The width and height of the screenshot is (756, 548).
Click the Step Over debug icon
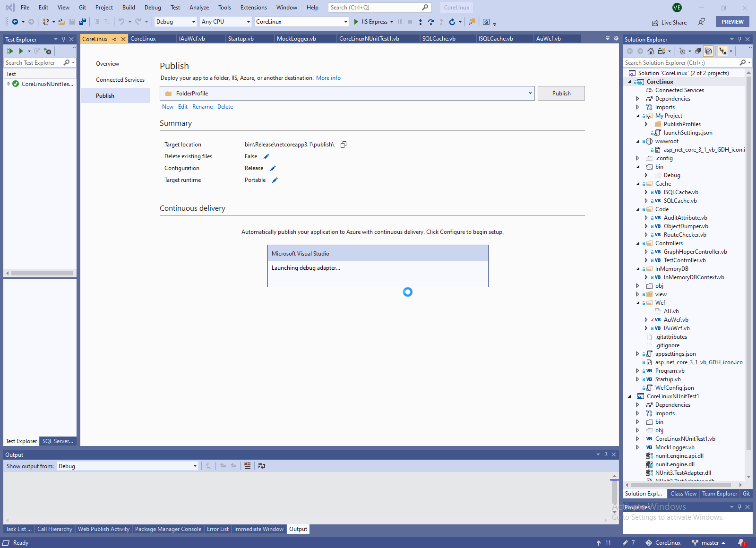(x=431, y=22)
